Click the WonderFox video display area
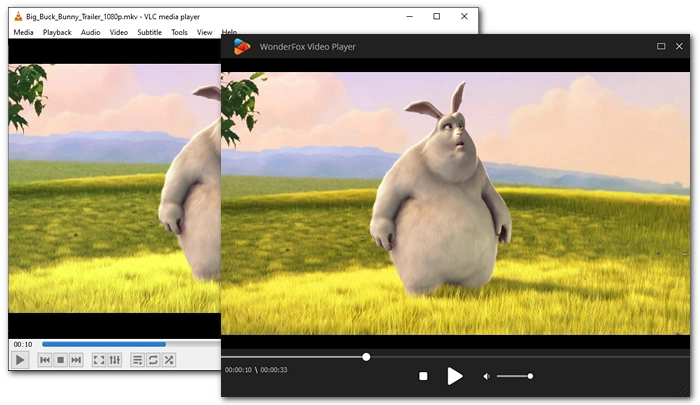 [x=455, y=203]
